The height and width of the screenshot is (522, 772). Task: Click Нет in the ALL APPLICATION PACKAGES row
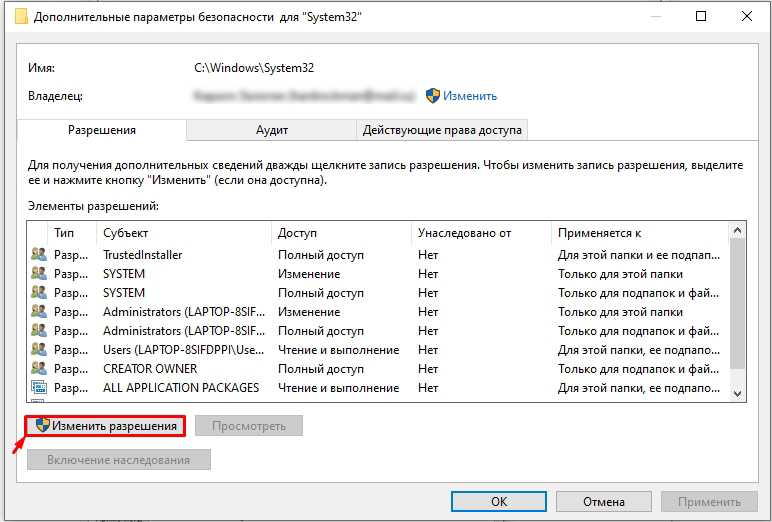(428, 388)
